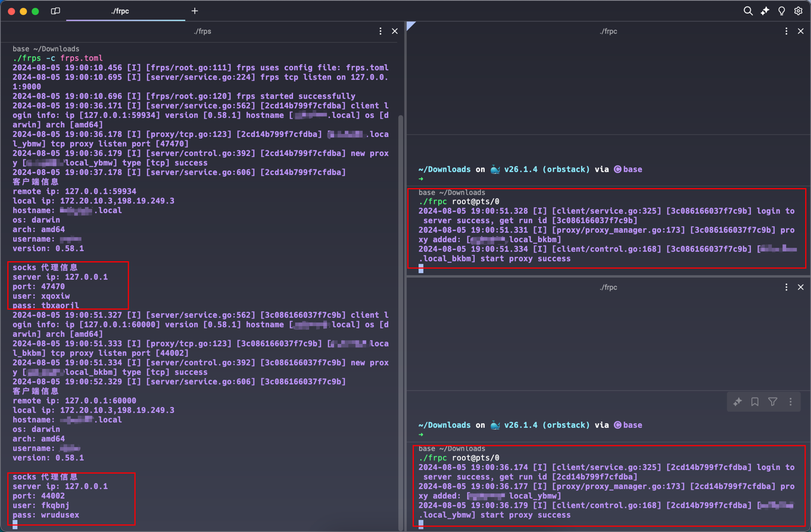
Task: Open the lightbulb resource center icon
Action: click(782, 11)
